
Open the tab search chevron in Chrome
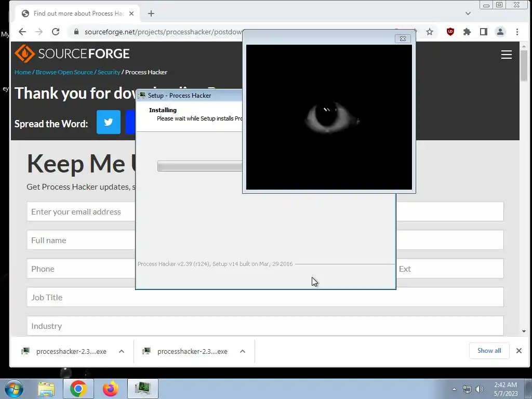point(468,14)
